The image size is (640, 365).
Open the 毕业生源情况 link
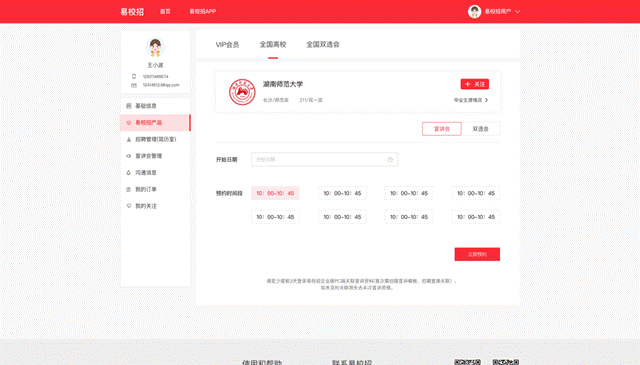468,100
